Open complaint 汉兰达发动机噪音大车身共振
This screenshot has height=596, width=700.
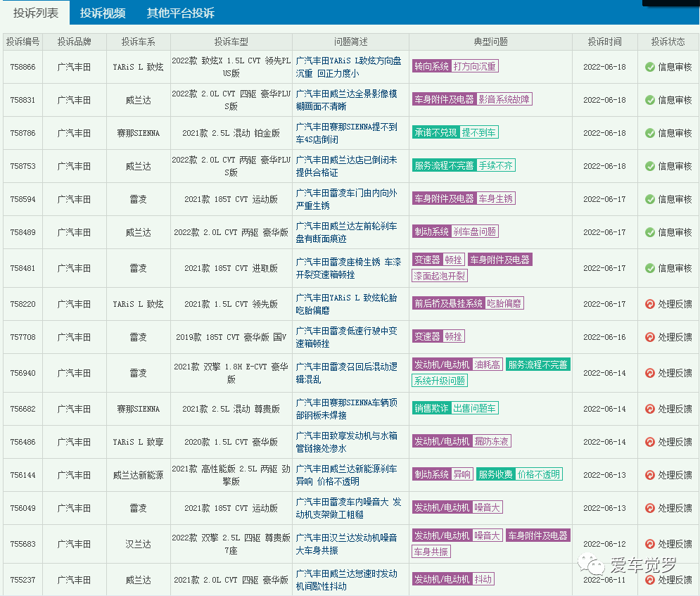[x=346, y=544]
